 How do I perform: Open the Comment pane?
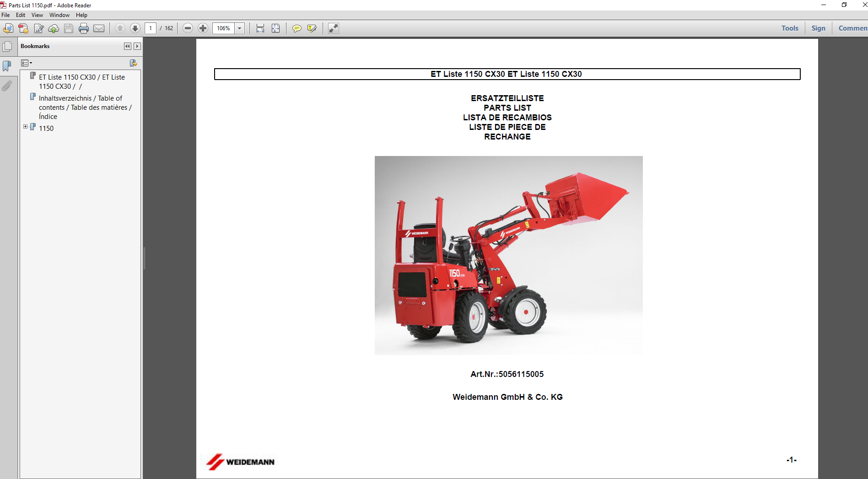852,28
